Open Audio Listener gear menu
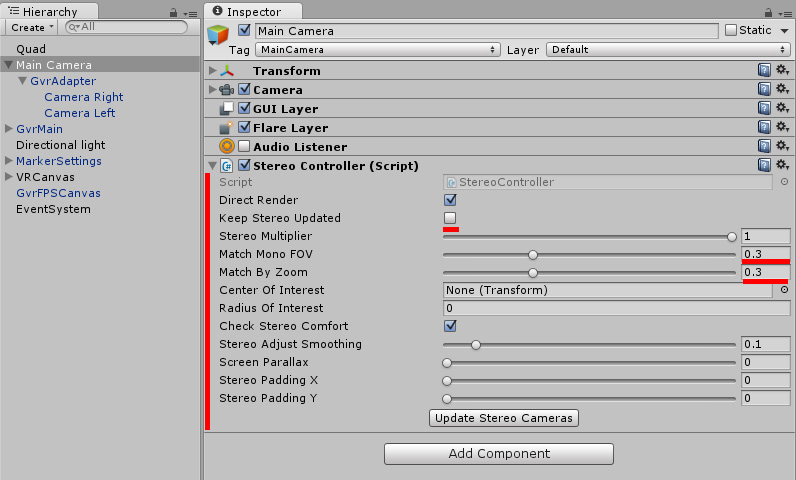Viewport: 796px width, 480px height. [782, 146]
